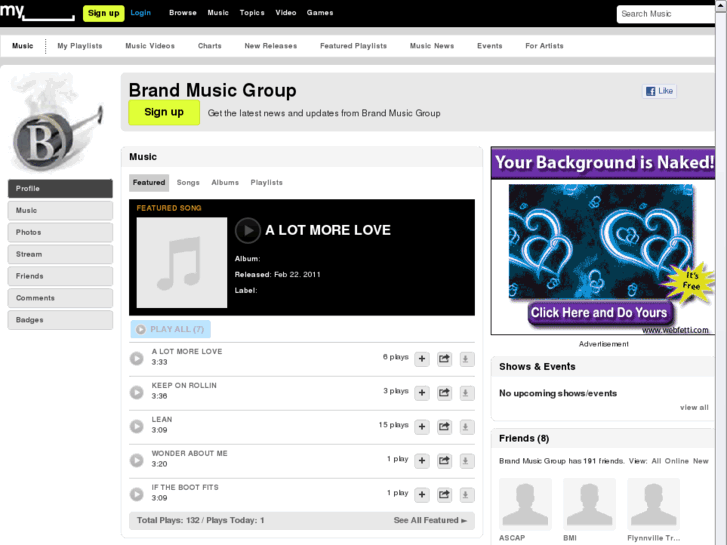Add LEAN with the plus icon
This screenshot has width=727, height=545.
click(422, 427)
